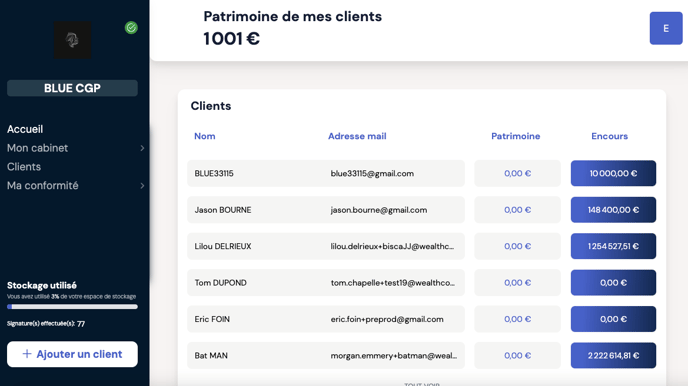Screen dimensions: 688x386
Task: Click the Stockage utilisé label
Action: point(42,285)
